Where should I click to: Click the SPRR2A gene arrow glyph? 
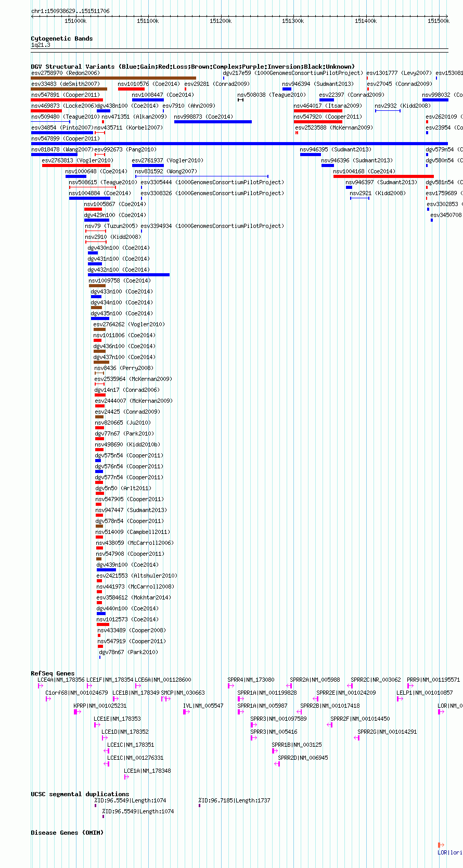[x=289, y=686]
